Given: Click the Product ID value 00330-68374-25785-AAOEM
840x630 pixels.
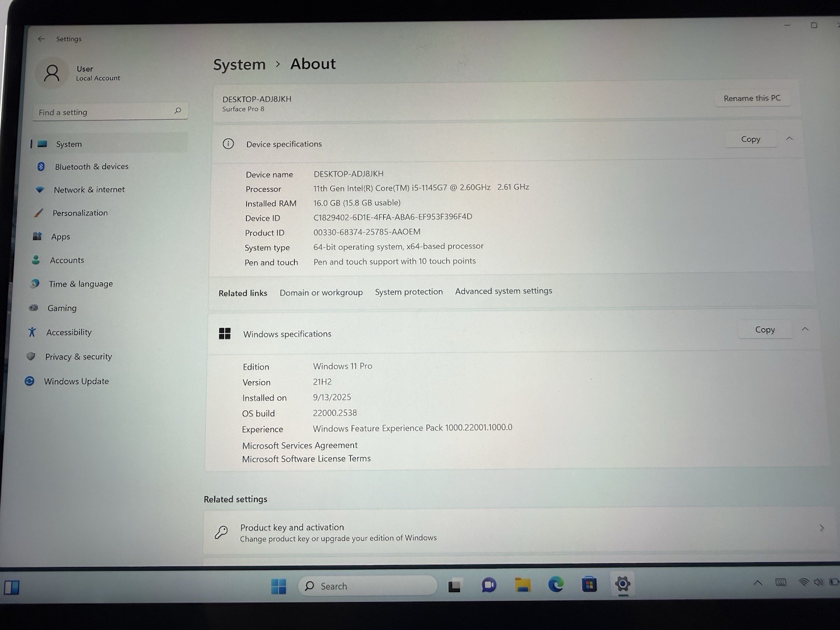Looking at the screenshot, I should (x=366, y=232).
